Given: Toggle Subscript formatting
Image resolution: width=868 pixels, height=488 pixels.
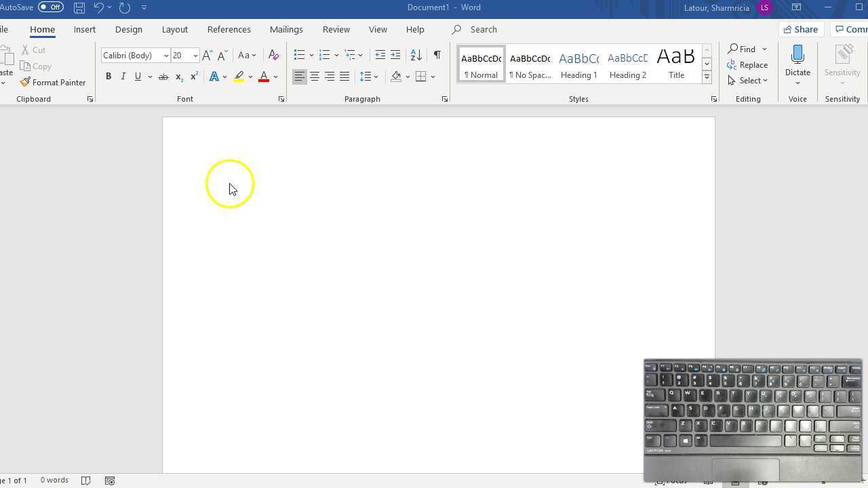Looking at the screenshot, I should 179,77.
